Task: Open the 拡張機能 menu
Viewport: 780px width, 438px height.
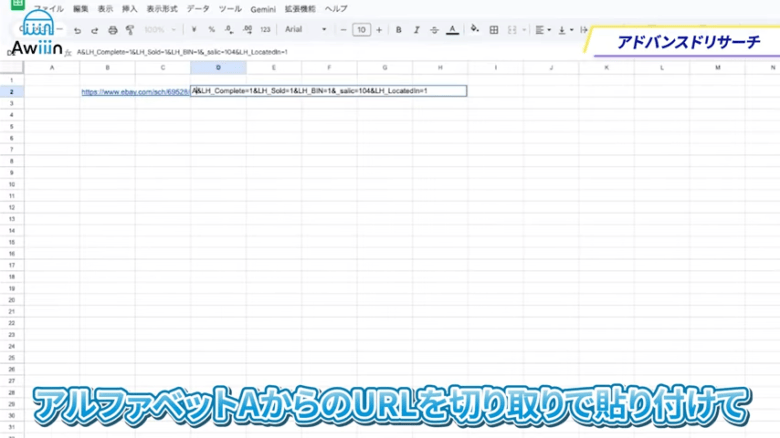Action: [300, 9]
